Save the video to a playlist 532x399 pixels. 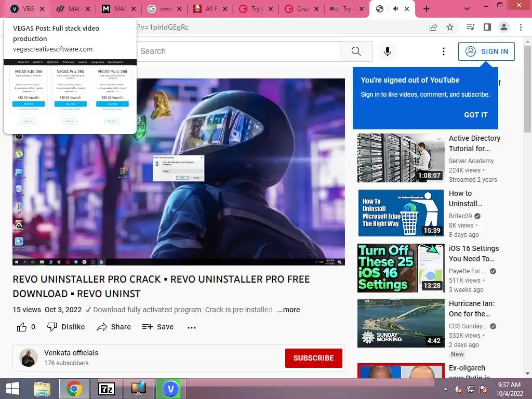tap(158, 327)
